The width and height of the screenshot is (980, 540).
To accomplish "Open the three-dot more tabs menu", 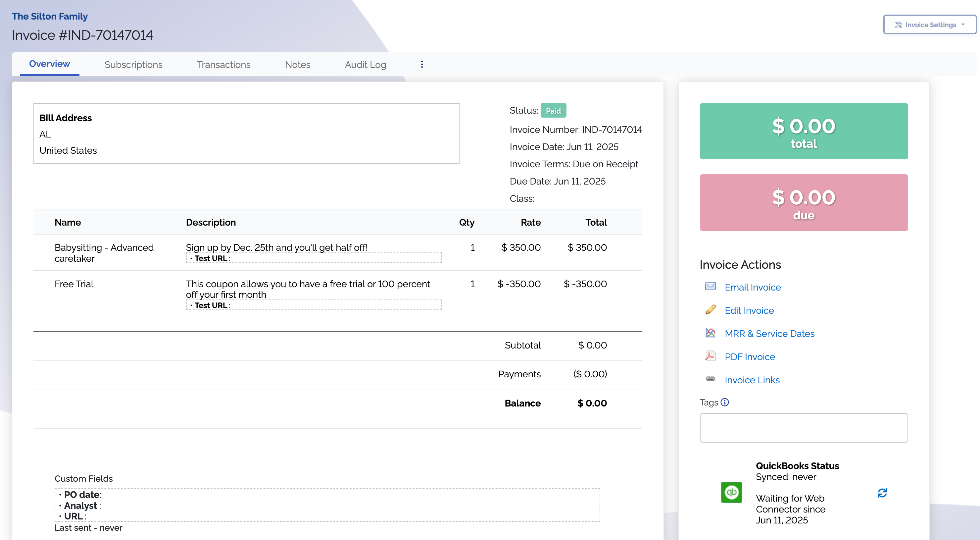I will coord(421,64).
